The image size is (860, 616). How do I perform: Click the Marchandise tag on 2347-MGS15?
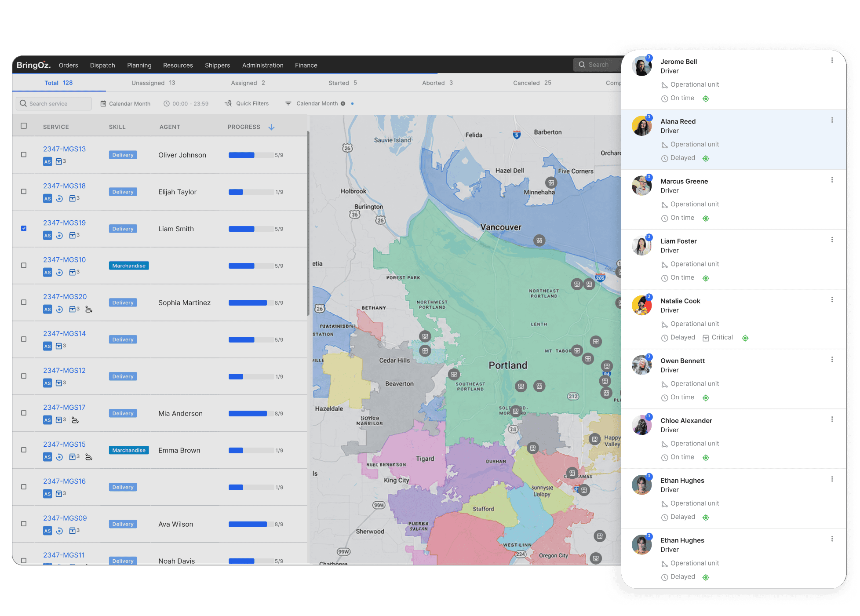(129, 450)
